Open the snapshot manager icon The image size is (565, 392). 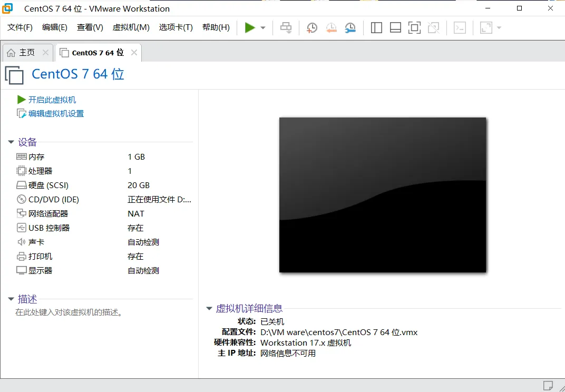click(350, 28)
